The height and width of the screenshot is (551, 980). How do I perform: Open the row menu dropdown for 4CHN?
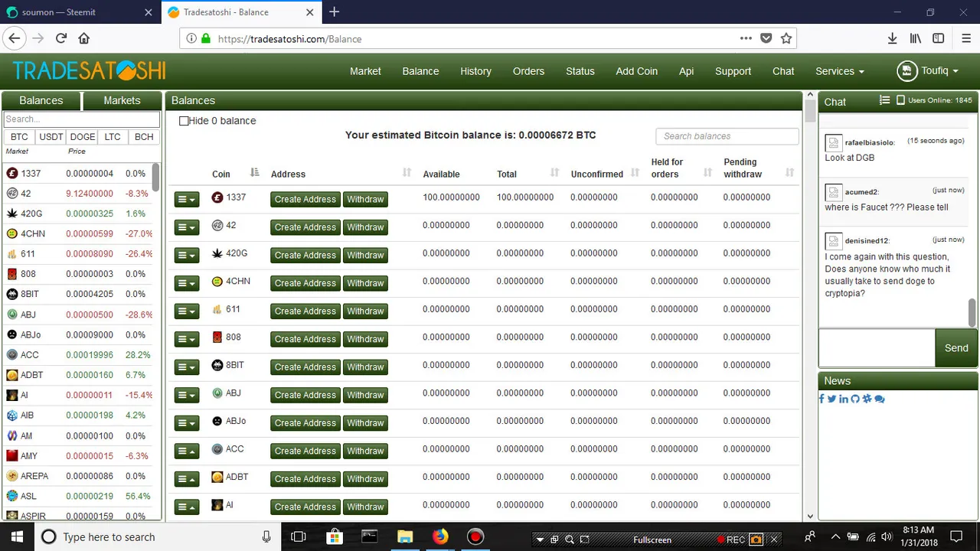187,283
